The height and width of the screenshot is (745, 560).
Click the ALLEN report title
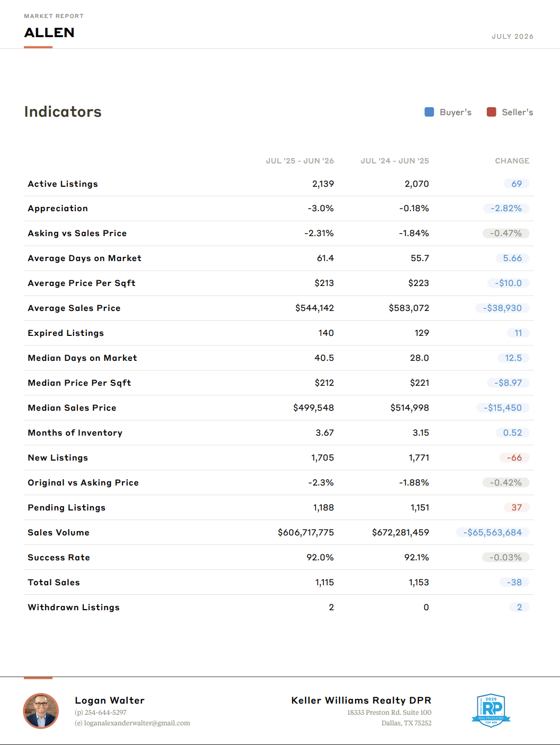[49, 33]
